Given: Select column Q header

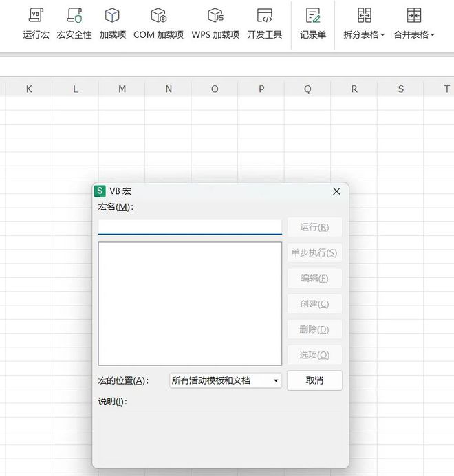Looking at the screenshot, I should pos(307,89).
